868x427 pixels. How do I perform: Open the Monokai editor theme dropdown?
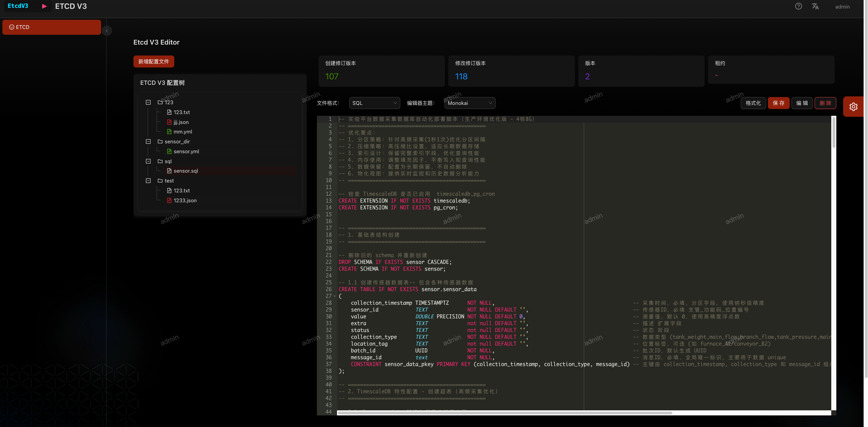pos(470,103)
